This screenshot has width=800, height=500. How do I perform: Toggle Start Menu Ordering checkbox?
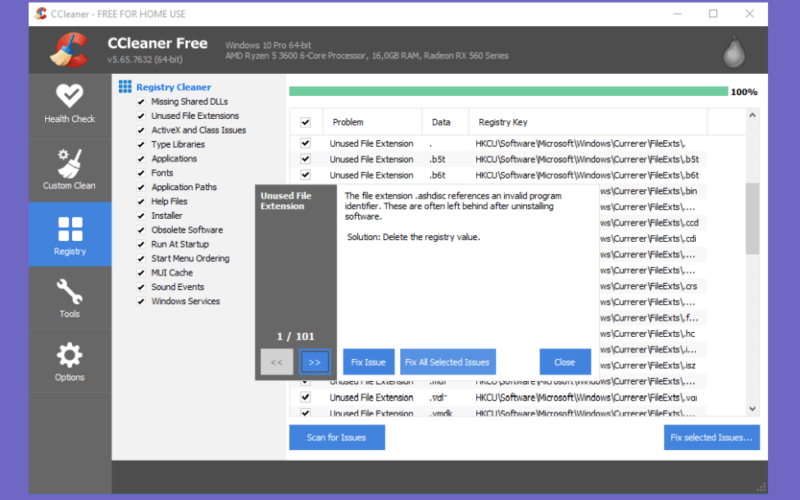pyautogui.click(x=141, y=259)
